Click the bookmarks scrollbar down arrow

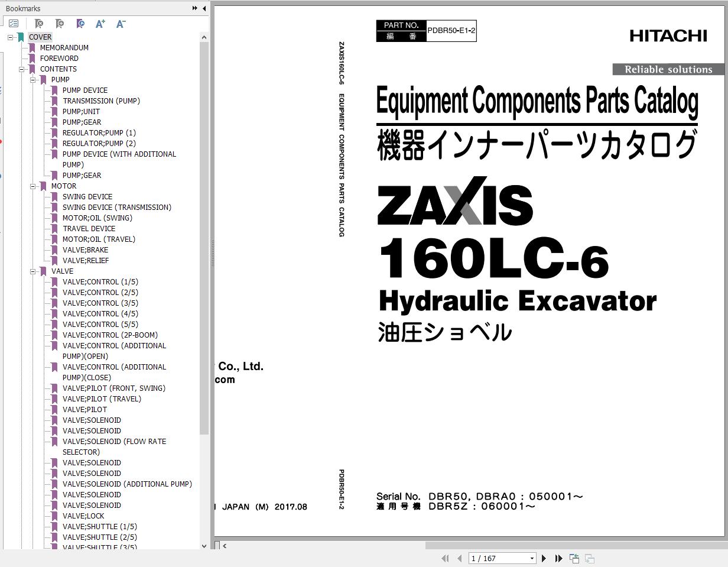(204, 546)
